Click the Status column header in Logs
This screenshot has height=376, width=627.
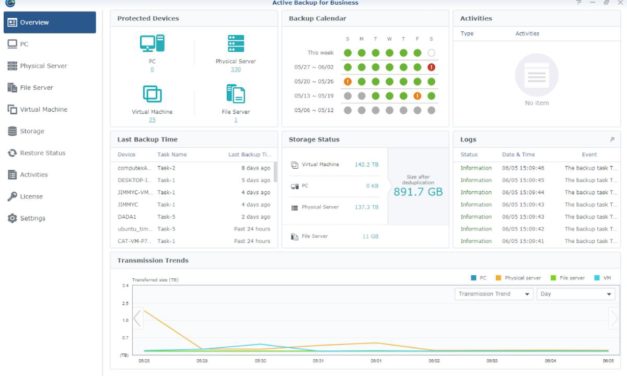[x=469, y=154]
